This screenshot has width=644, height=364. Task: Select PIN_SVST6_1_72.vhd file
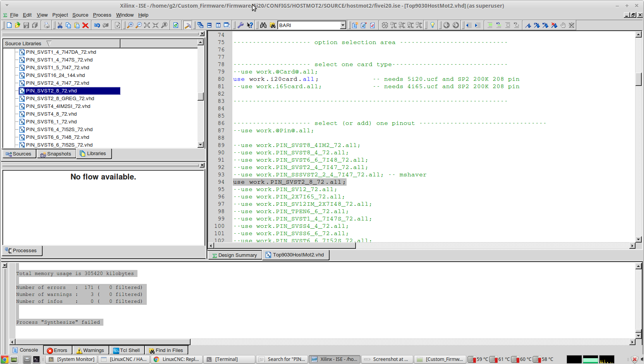(x=51, y=121)
